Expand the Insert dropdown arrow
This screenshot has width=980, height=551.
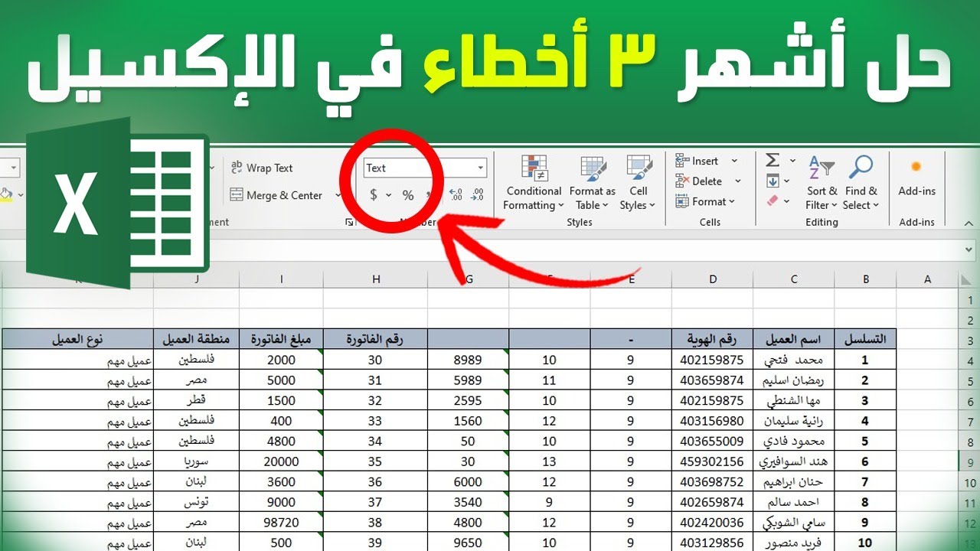pos(734,161)
